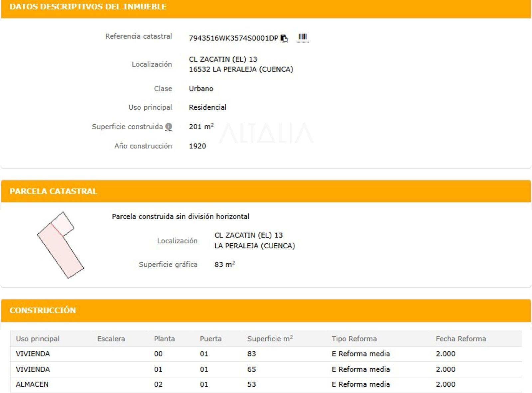Click the Fecha Reforma column header
532x393 pixels.
click(x=461, y=339)
